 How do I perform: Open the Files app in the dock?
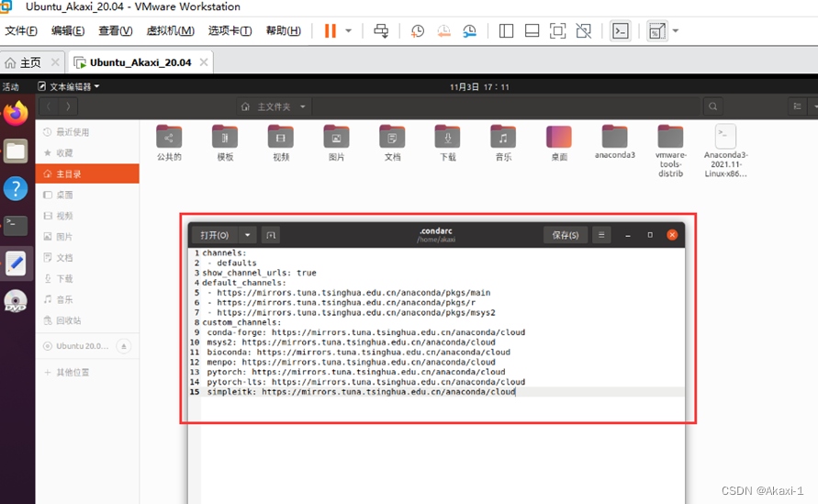coord(16,151)
